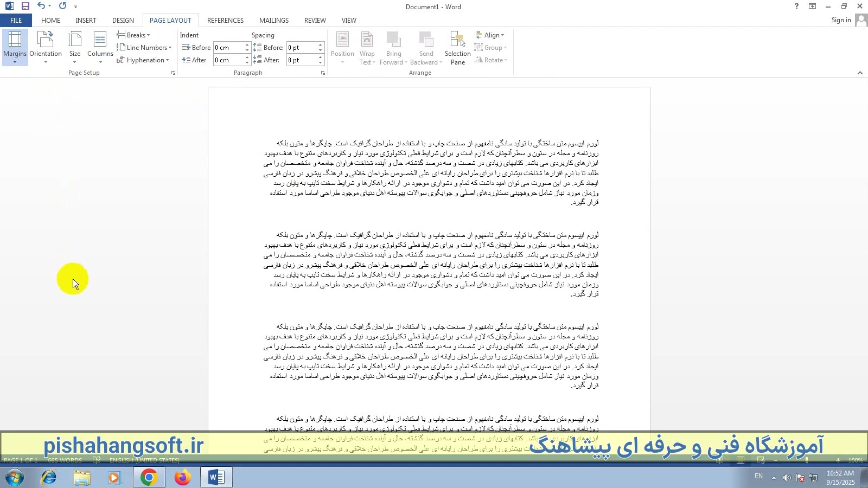Click the Indent Before value field
868x488 pixels.
228,48
